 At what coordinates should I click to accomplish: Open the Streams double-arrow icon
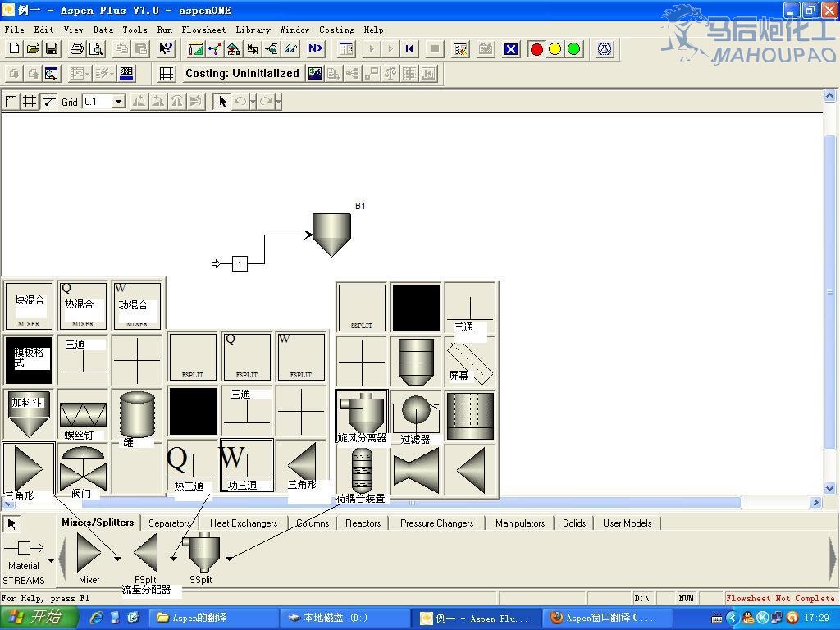coord(253,48)
